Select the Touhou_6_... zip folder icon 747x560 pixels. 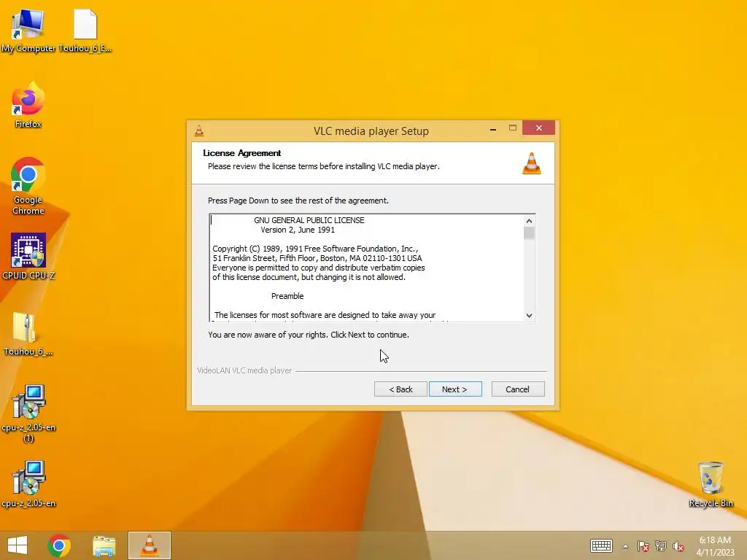[x=28, y=334]
